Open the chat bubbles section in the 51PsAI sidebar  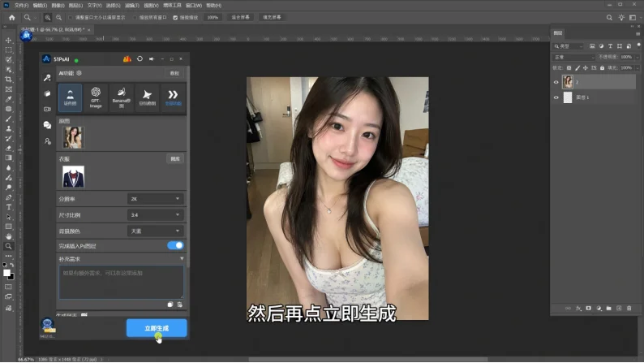pos(47,125)
